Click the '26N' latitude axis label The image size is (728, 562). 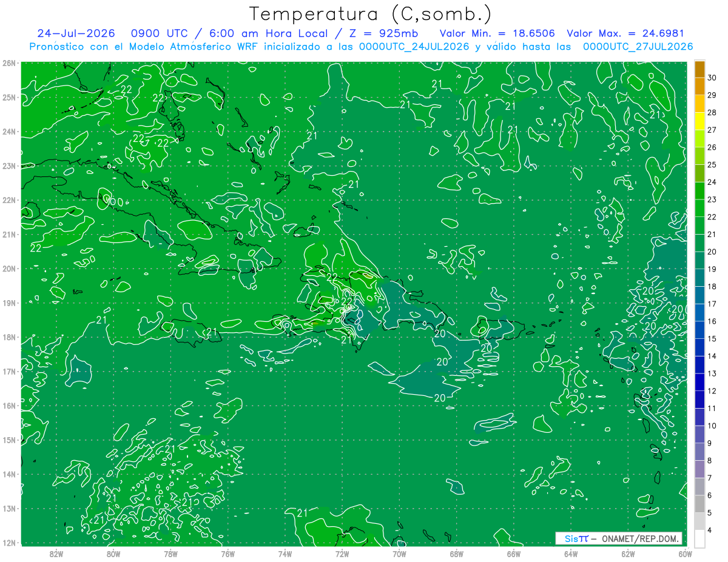click(8, 63)
